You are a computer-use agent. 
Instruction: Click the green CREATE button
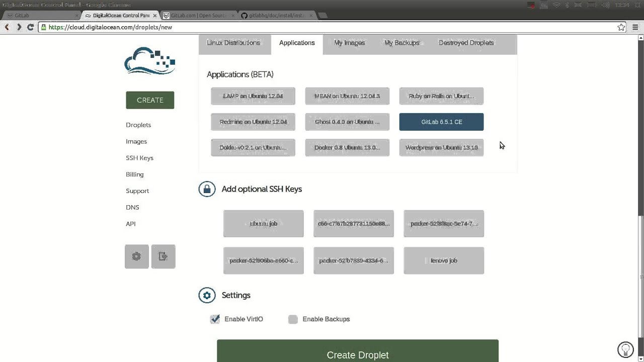(150, 100)
